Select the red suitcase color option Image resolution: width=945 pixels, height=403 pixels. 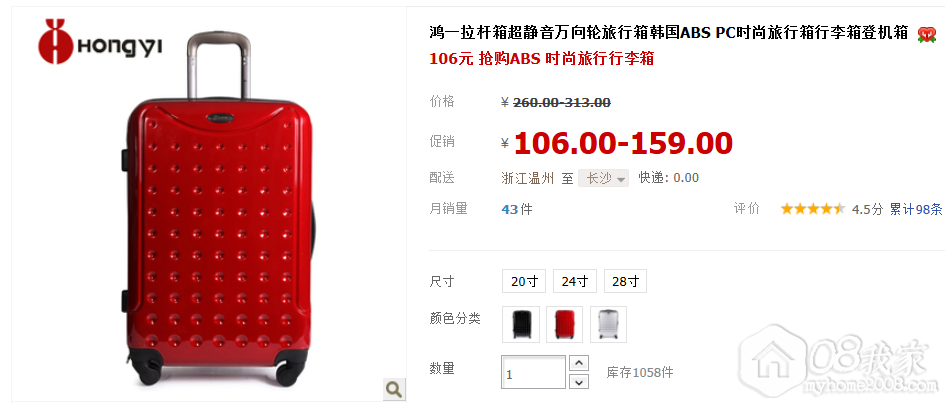pyautogui.click(x=564, y=324)
